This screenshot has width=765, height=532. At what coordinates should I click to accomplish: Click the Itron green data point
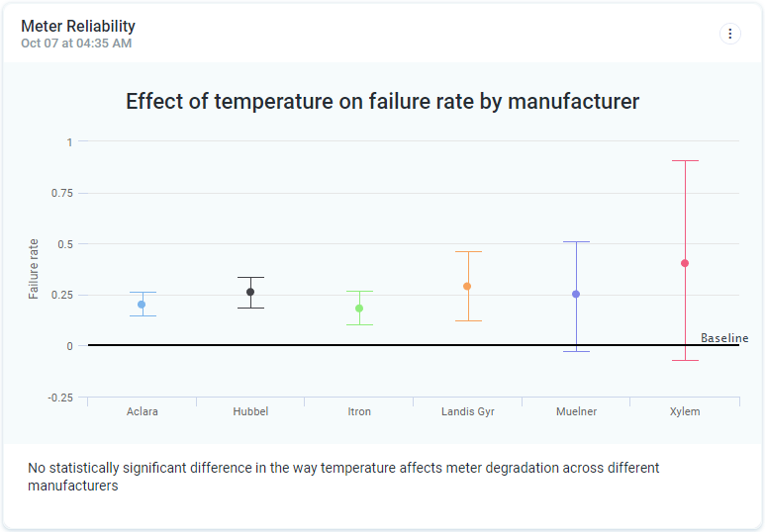pos(359,309)
